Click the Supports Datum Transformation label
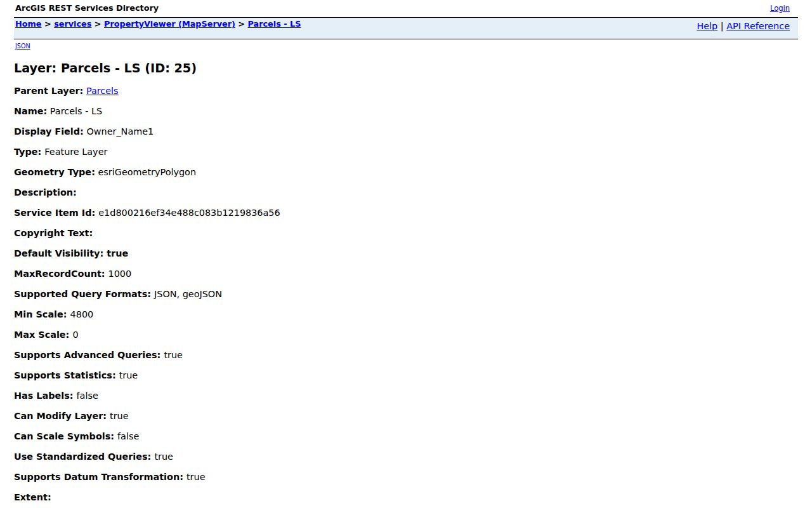 (99, 477)
